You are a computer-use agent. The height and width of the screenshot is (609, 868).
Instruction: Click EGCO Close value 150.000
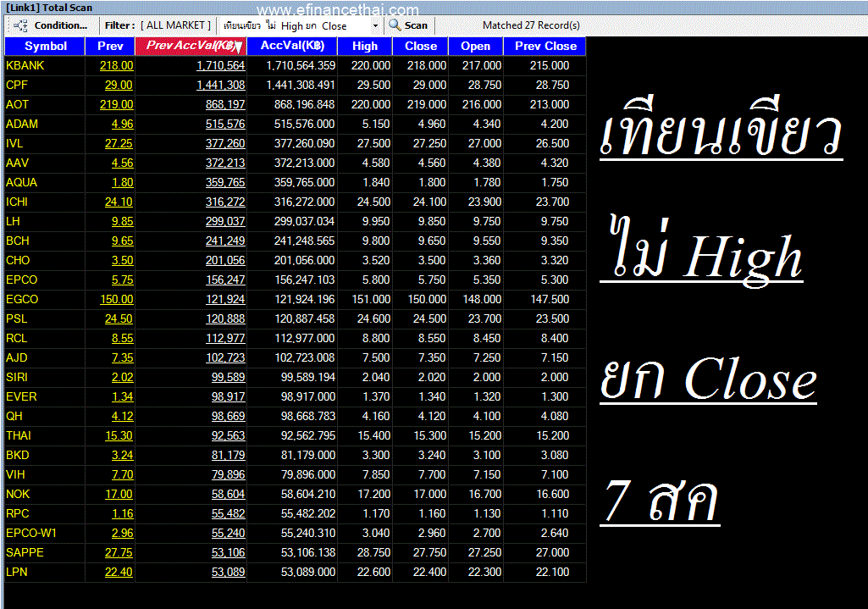click(x=427, y=299)
